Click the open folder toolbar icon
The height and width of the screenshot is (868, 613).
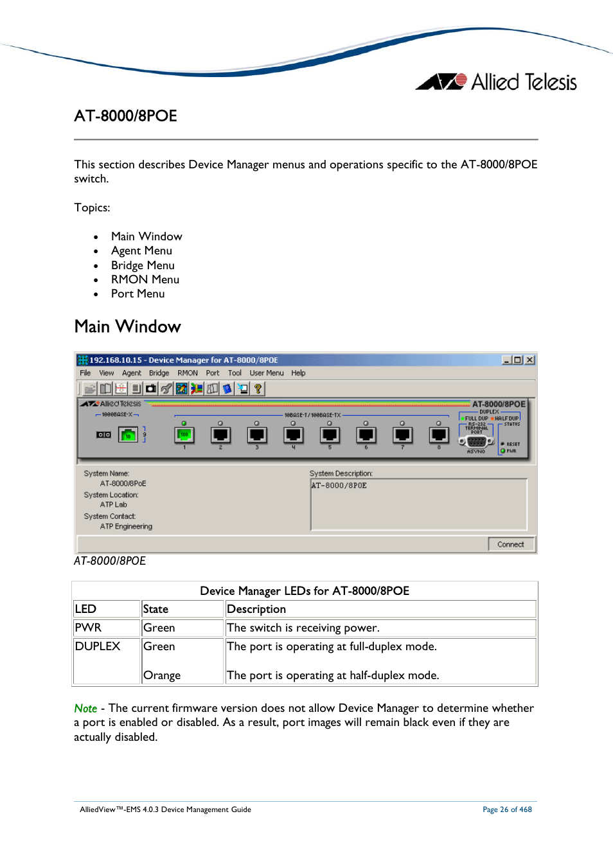pyautogui.click(x=90, y=389)
